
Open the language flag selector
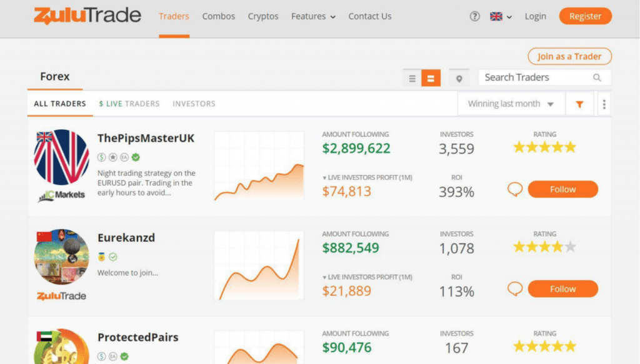(x=501, y=17)
